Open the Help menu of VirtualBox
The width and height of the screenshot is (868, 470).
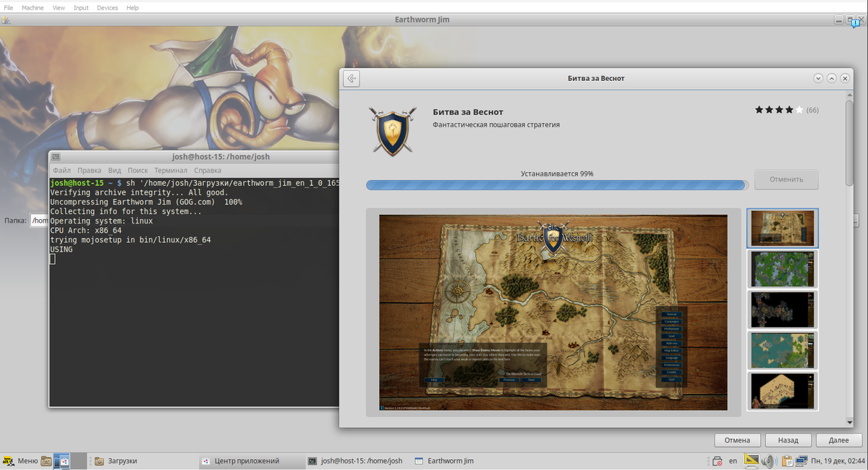[x=132, y=7]
